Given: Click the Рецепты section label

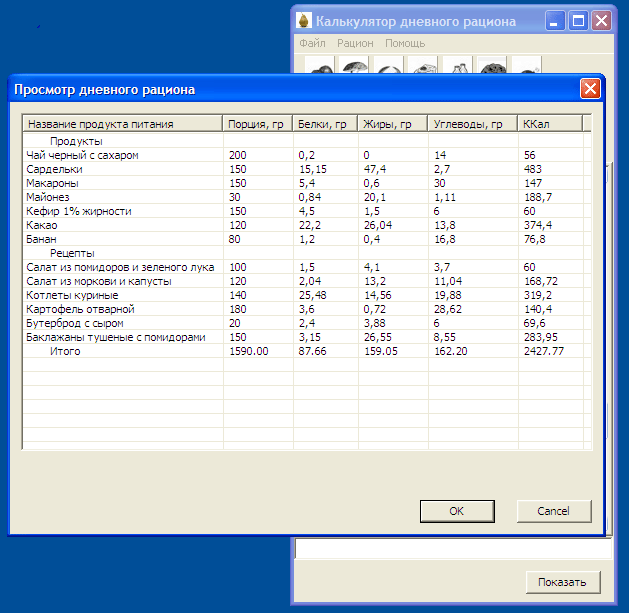Looking at the screenshot, I should [72, 253].
